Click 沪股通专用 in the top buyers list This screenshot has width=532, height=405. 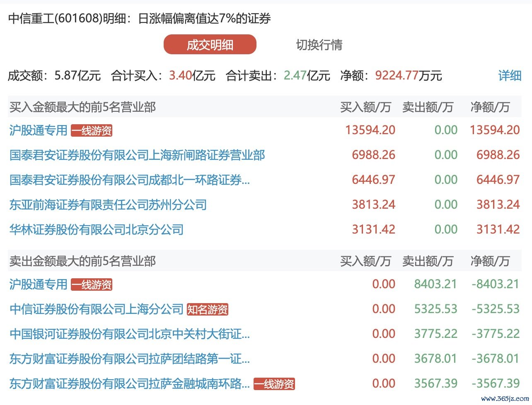[x=38, y=130]
